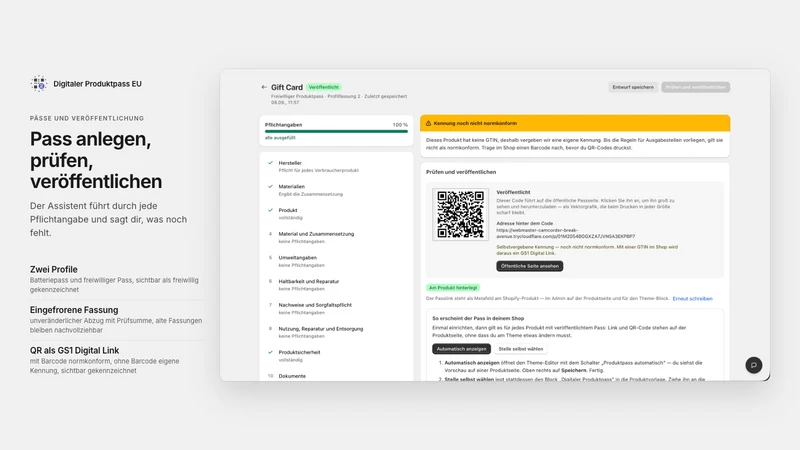This screenshot has width=800, height=450.
Task: Click the public pass URL text
Action: pos(565,233)
